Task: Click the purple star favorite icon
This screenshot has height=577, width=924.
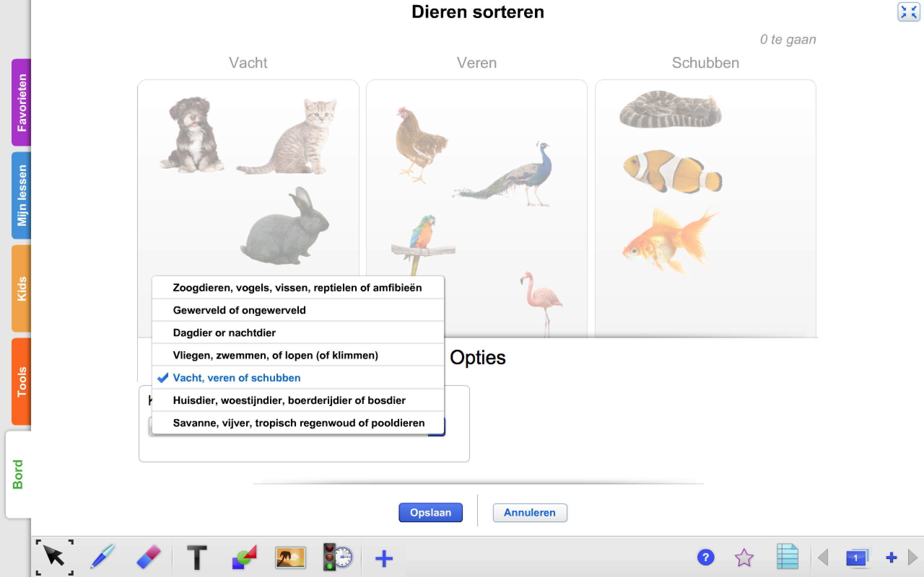Action: (x=744, y=558)
